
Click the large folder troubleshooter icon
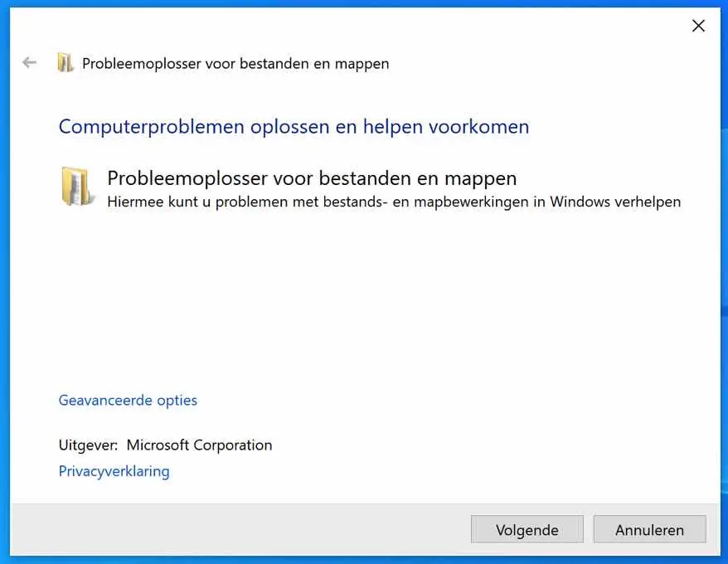(x=78, y=187)
